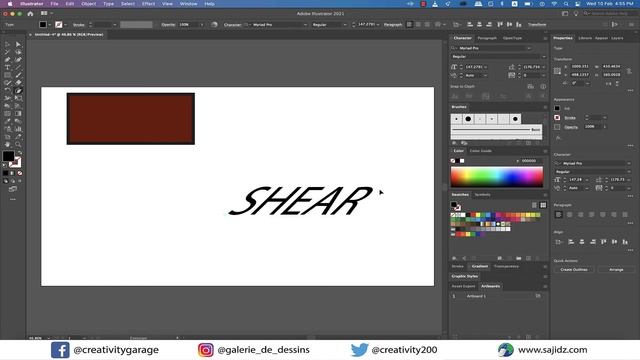Switch to the Paragraph panel tab
Screen dimensions: 640x360
[x=487, y=38]
